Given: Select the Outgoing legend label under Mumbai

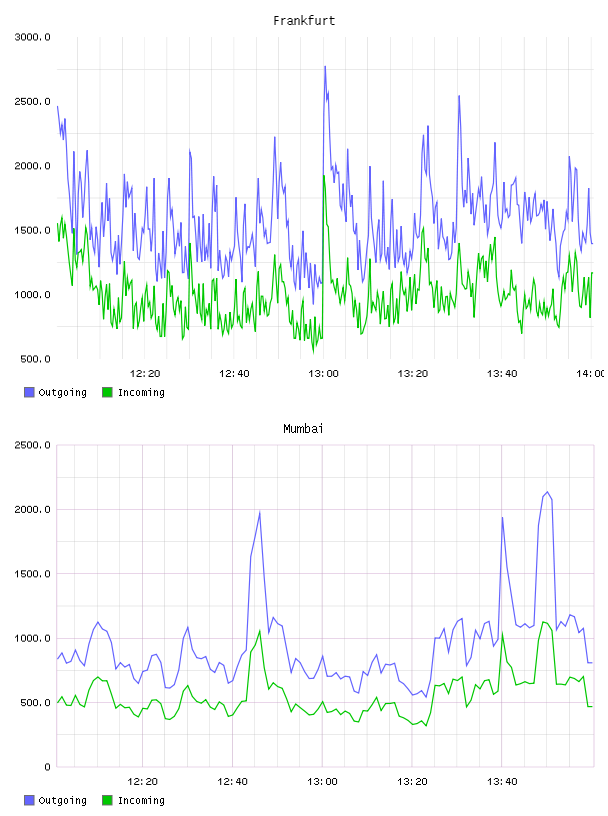Looking at the screenshot, I should click(x=62, y=801).
